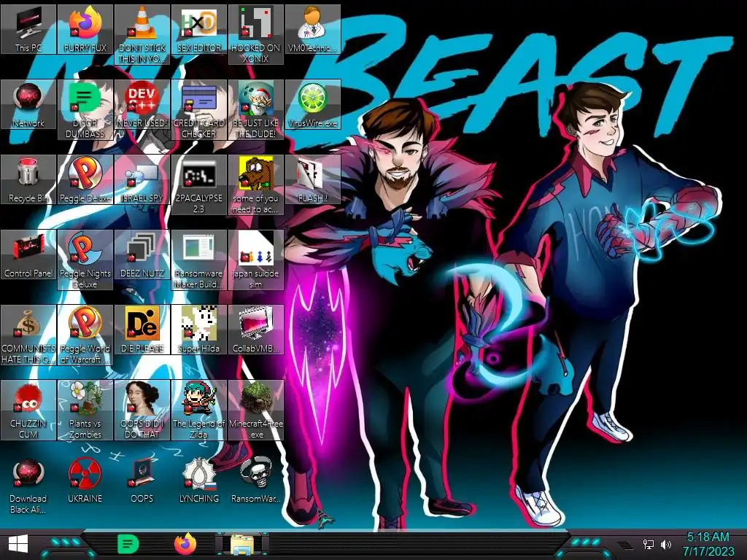This screenshot has height=560, width=747.
Task: Launch Firefox from the taskbar
Action: coord(185,544)
